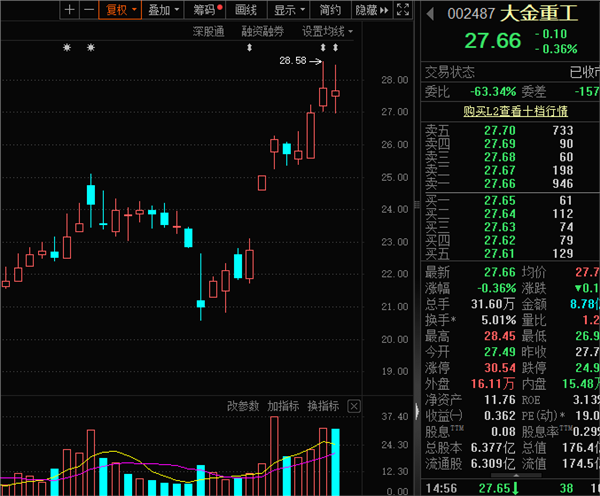Click the 深股通 label
Image resolution: width=600 pixels, height=496 pixels.
(x=208, y=31)
